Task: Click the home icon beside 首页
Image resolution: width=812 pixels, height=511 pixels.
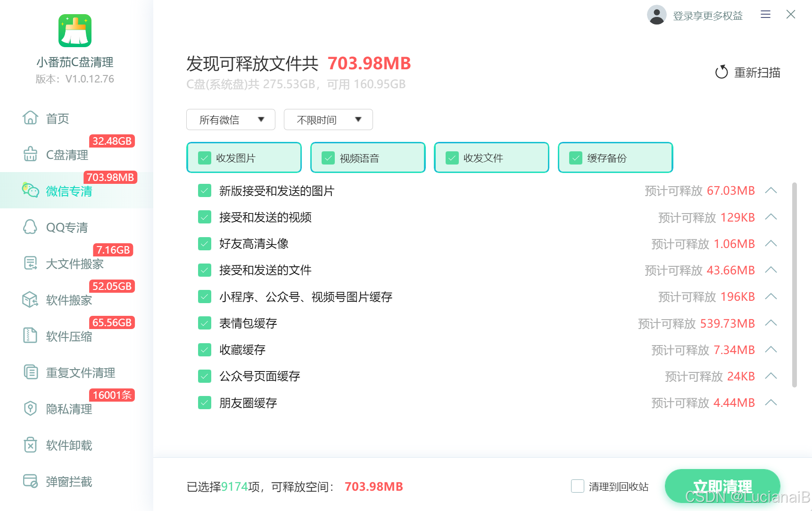Action: click(30, 118)
